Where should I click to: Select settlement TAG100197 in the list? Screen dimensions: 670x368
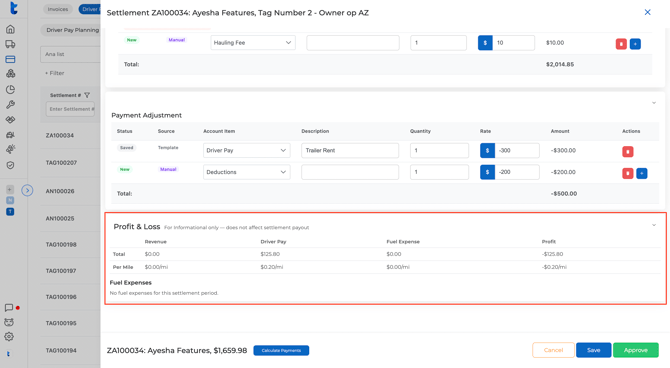61,271
